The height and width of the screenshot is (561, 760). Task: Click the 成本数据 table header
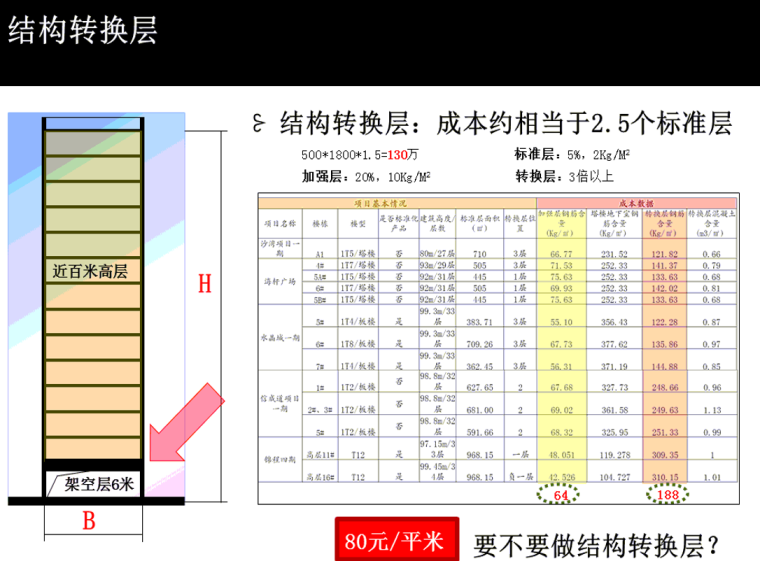pos(640,203)
